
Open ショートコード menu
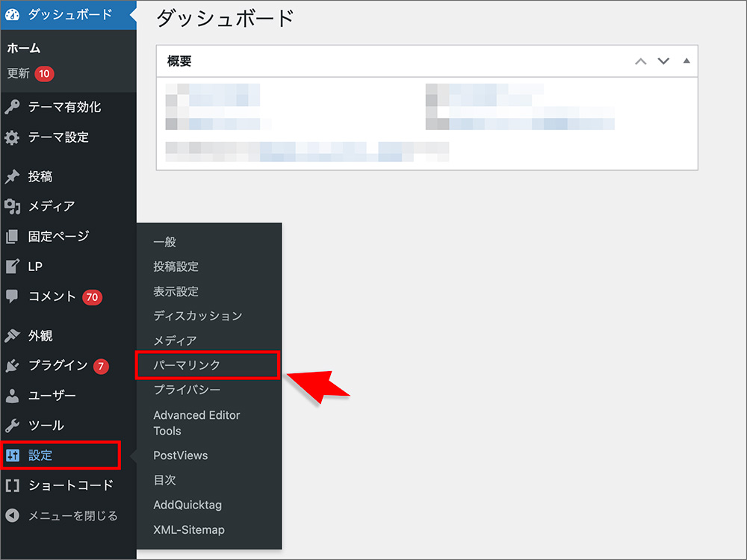[70, 485]
